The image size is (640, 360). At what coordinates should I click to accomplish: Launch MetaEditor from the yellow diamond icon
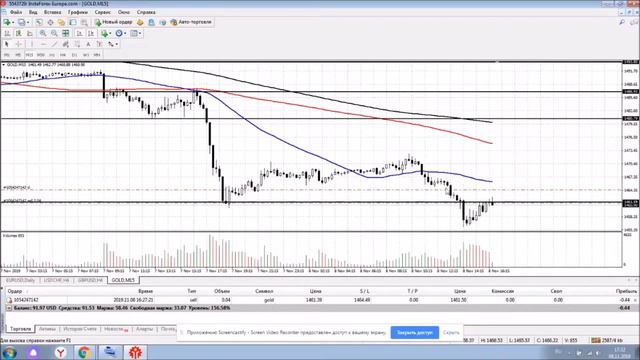tap(140, 22)
